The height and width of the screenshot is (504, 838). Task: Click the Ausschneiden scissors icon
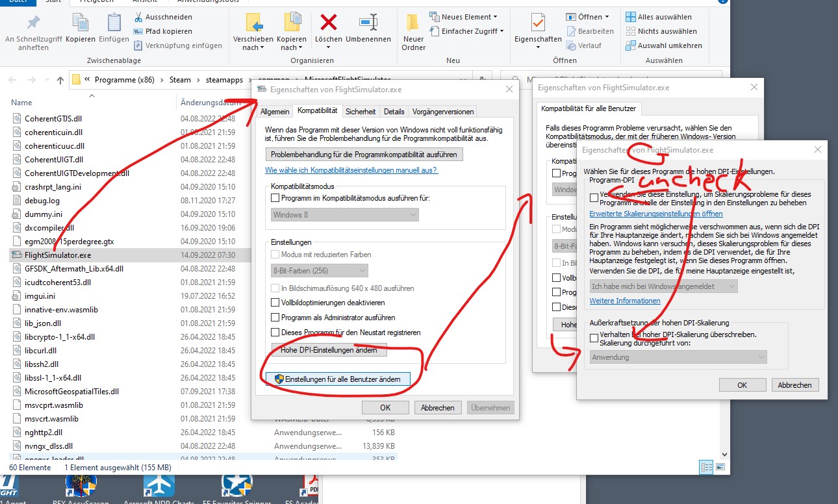pyautogui.click(x=138, y=17)
